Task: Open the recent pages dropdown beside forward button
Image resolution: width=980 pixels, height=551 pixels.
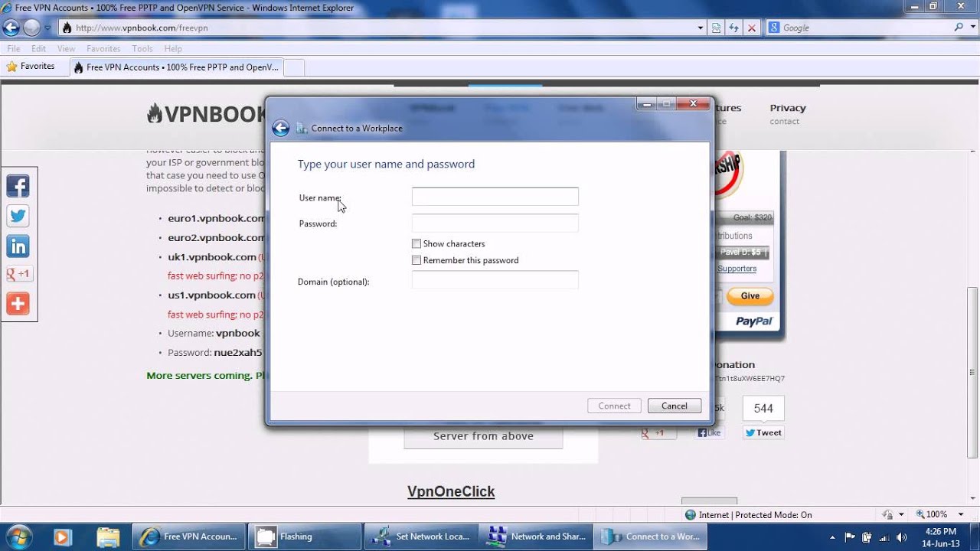Action: point(47,28)
